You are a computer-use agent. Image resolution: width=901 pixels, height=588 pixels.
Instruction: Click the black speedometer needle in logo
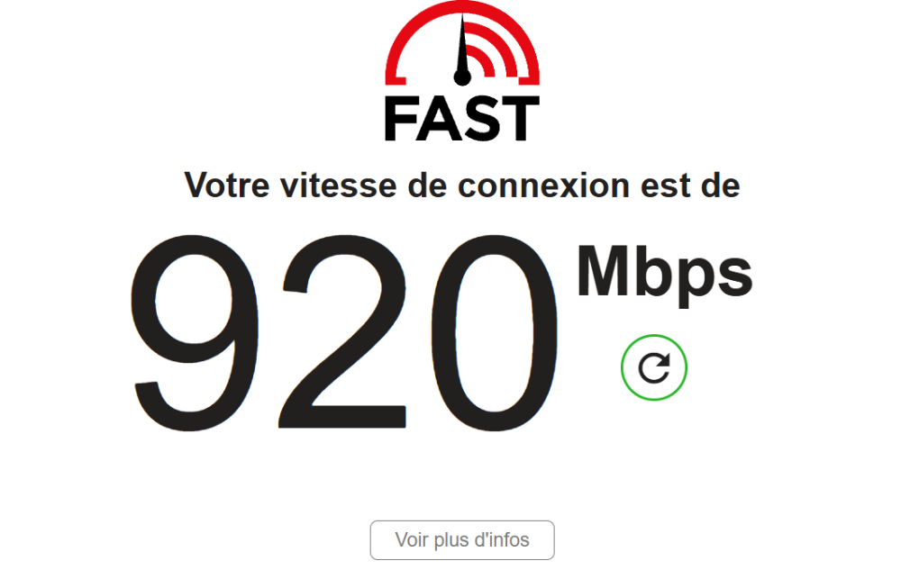tap(462, 49)
